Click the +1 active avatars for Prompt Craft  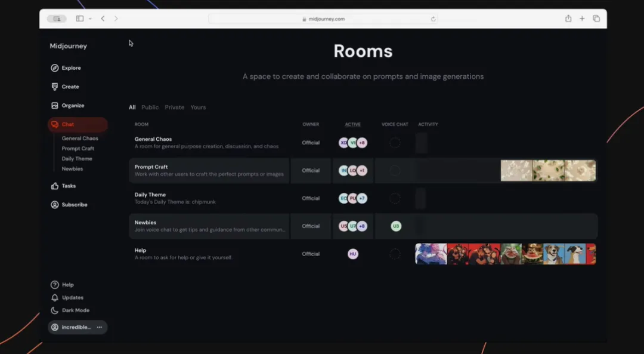pos(362,171)
